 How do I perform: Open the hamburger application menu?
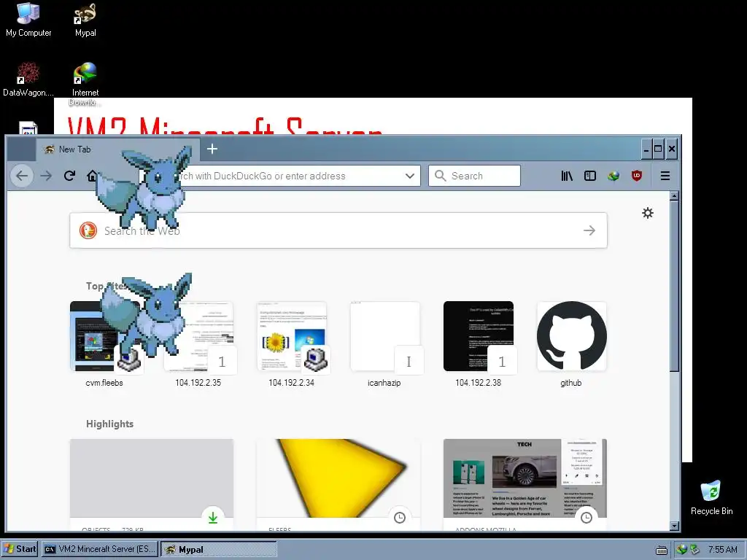[x=665, y=176]
